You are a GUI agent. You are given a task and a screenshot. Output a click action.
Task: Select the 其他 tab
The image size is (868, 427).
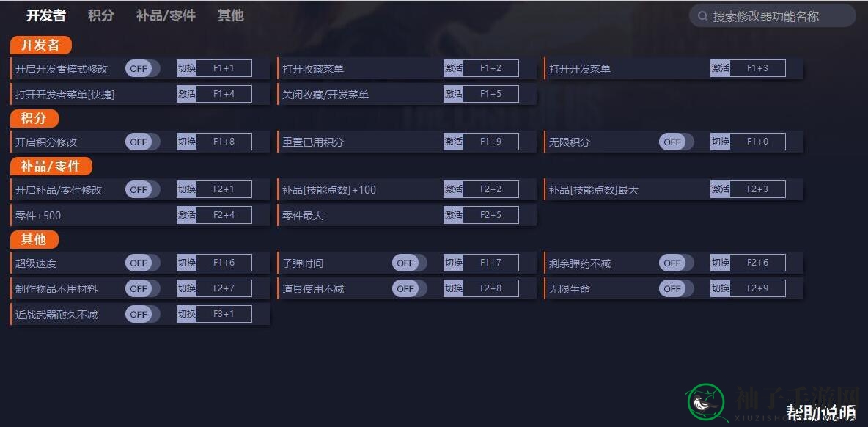coord(230,15)
